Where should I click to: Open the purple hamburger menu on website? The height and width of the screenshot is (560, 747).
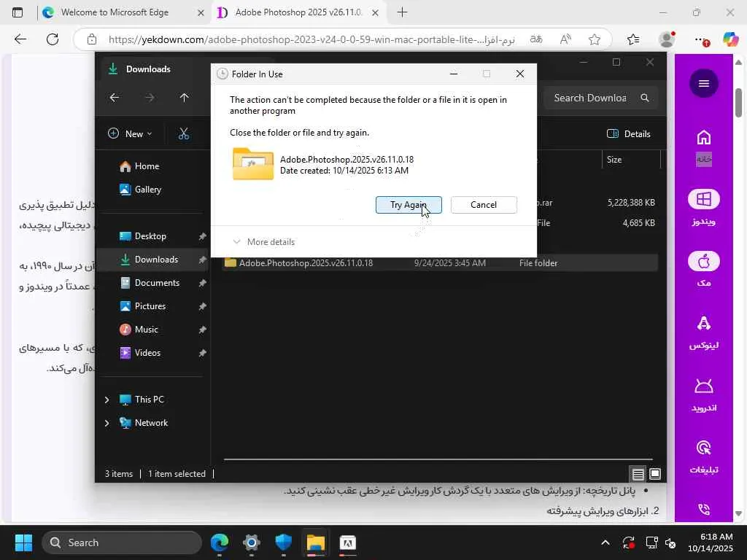point(704,83)
